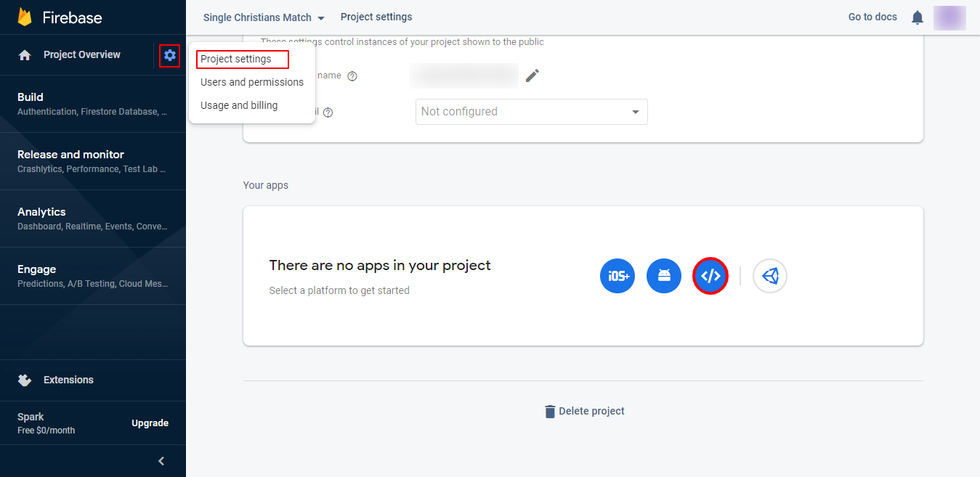
Task: Click the Delete project button
Action: pyautogui.click(x=585, y=411)
